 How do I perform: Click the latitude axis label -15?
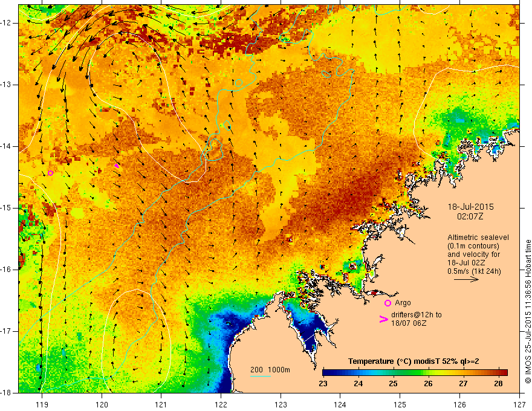(7, 208)
